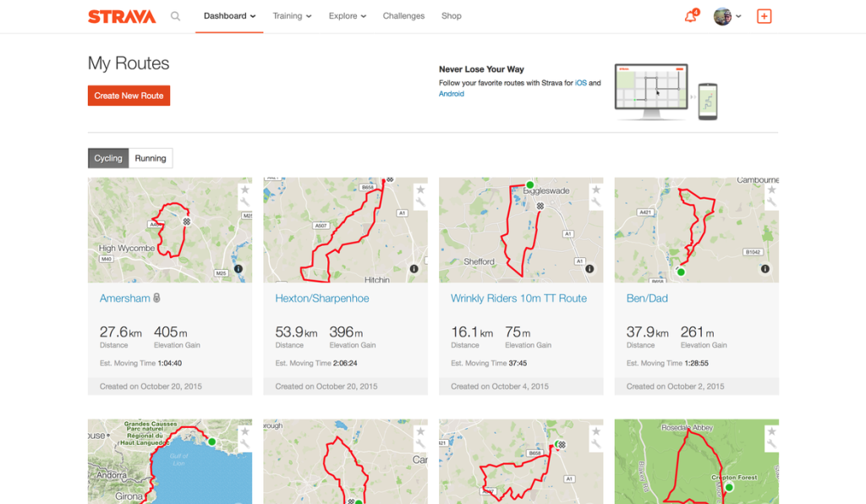866x504 pixels.
Task: Follow the Android app link
Action: coord(451,94)
